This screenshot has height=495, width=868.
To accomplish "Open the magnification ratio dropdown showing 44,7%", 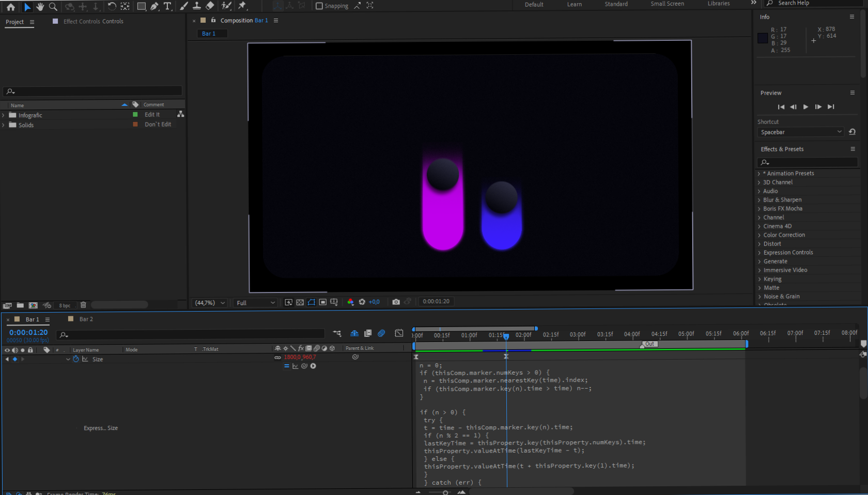I will (209, 302).
